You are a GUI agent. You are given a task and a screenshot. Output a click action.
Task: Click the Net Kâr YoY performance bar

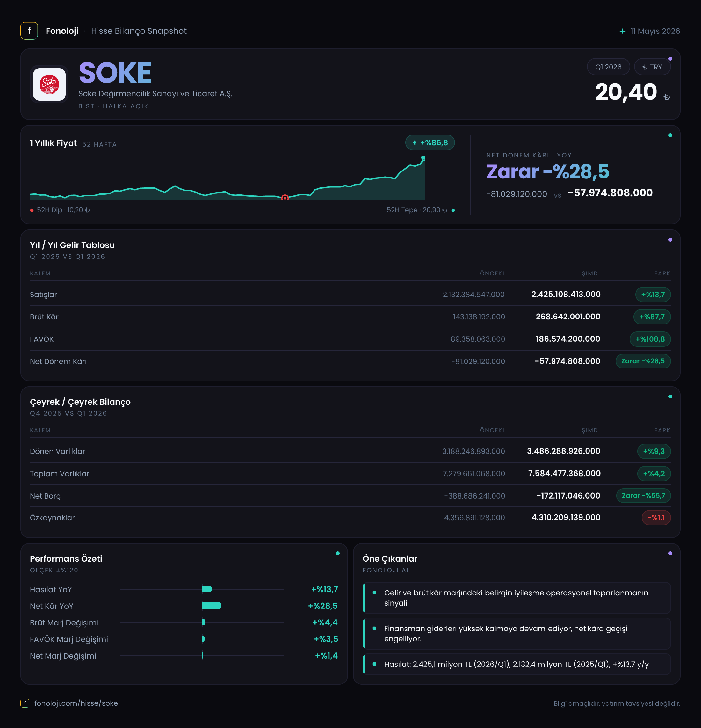pos(212,606)
